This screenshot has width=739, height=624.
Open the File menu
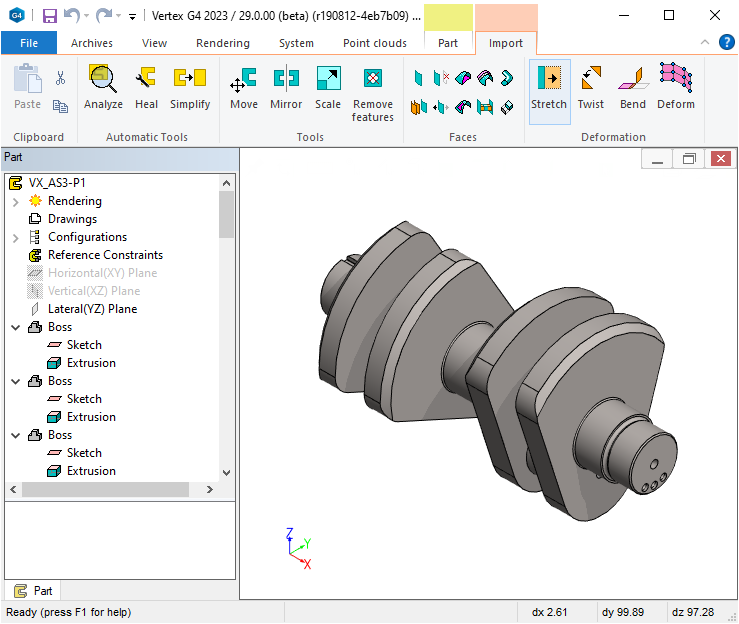(x=29, y=43)
